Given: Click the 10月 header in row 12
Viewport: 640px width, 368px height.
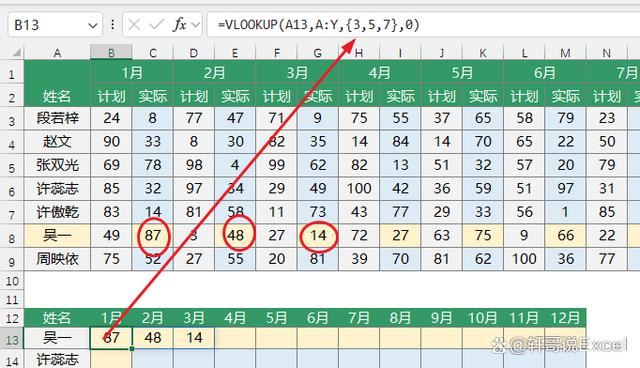Looking at the screenshot, I should pyautogui.click(x=483, y=318).
